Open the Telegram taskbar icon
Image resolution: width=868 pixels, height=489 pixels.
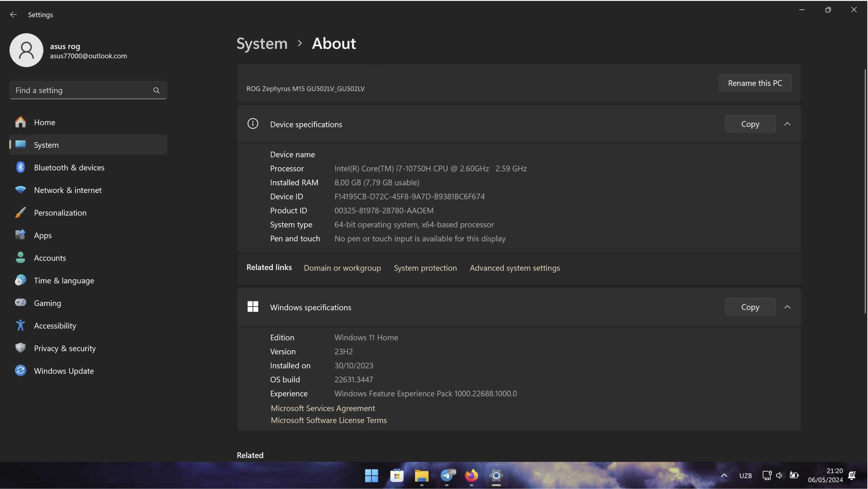447,475
